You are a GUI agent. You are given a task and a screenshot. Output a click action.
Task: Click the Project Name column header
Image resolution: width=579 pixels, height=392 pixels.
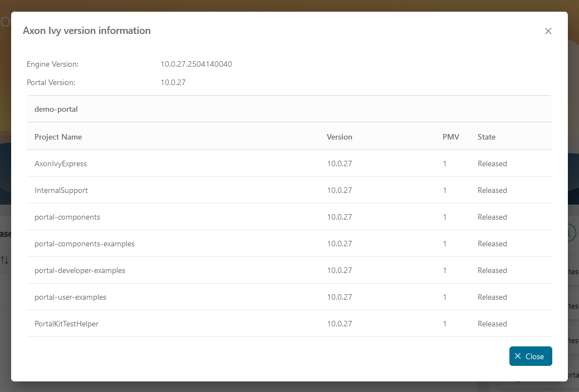pyautogui.click(x=58, y=137)
